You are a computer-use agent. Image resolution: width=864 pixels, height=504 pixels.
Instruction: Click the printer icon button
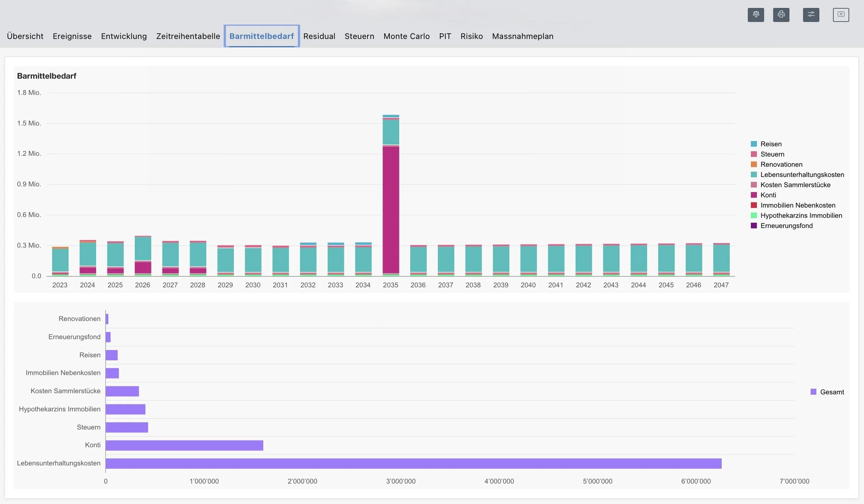781,15
